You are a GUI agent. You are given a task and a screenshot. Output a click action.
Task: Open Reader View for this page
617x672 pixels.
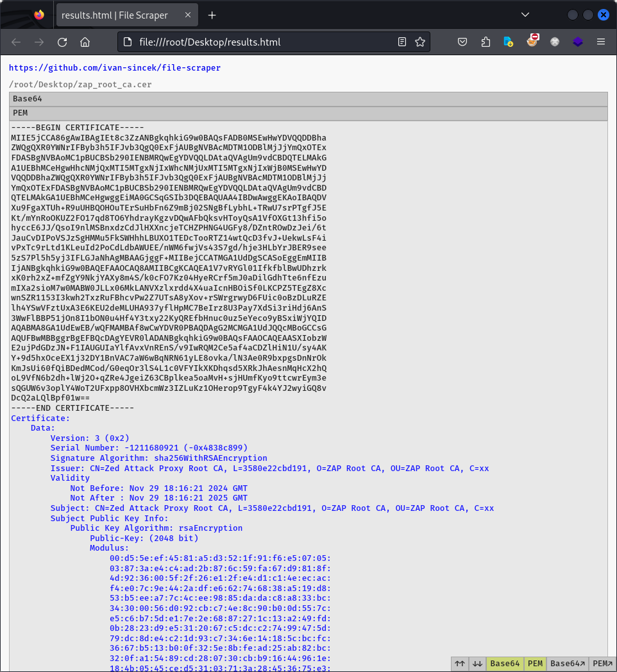click(x=401, y=42)
